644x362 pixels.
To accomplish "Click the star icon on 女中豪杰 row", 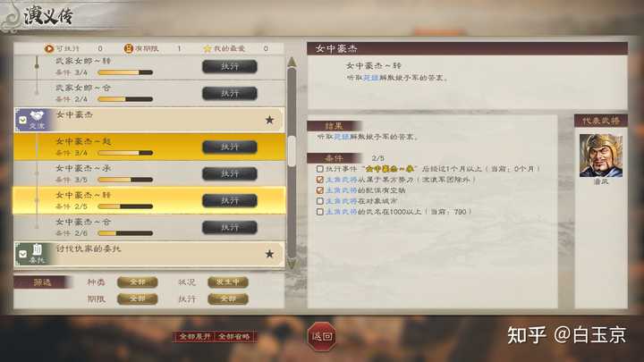I will pyautogui.click(x=269, y=120).
